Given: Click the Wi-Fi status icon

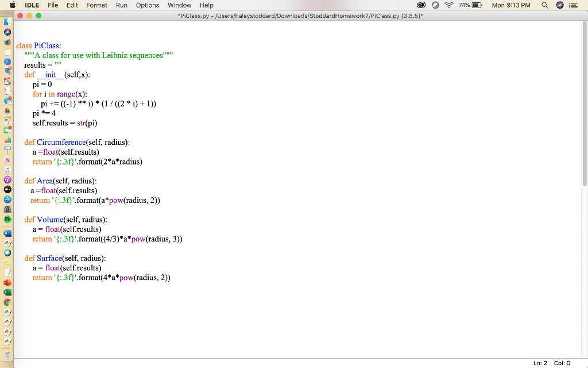Looking at the screenshot, I should coord(449,6).
